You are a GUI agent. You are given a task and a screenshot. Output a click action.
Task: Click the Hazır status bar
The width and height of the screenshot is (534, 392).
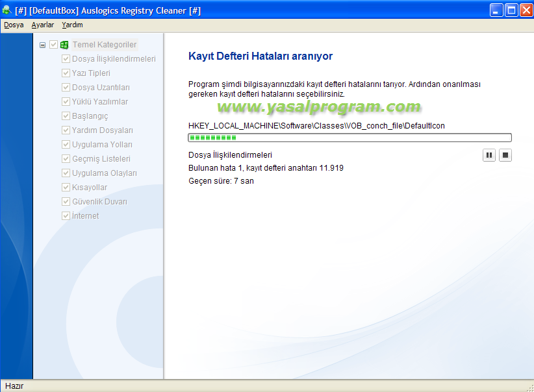click(x=14, y=386)
